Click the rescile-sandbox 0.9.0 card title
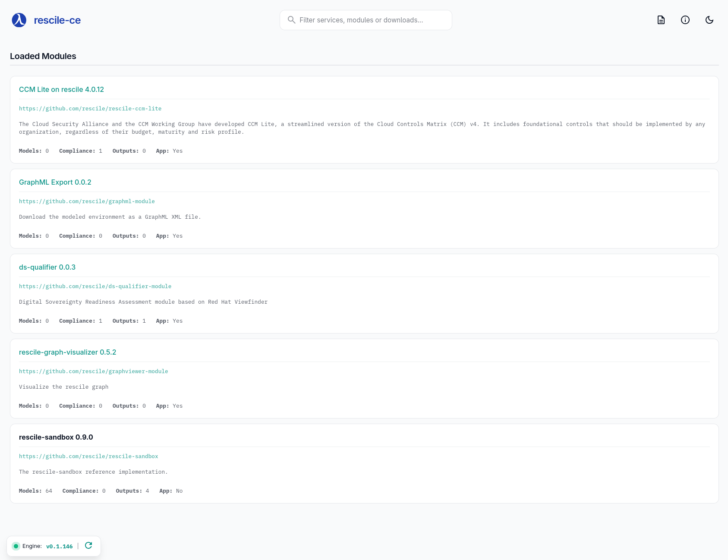Screen dimensions: 728x560 (56, 437)
